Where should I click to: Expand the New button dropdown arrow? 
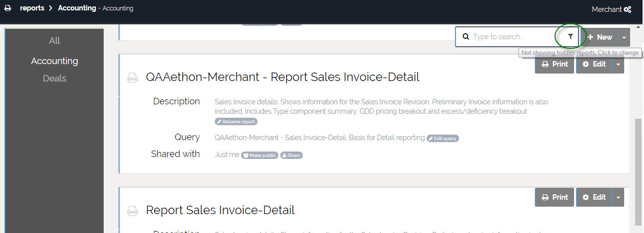[x=624, y=37]
